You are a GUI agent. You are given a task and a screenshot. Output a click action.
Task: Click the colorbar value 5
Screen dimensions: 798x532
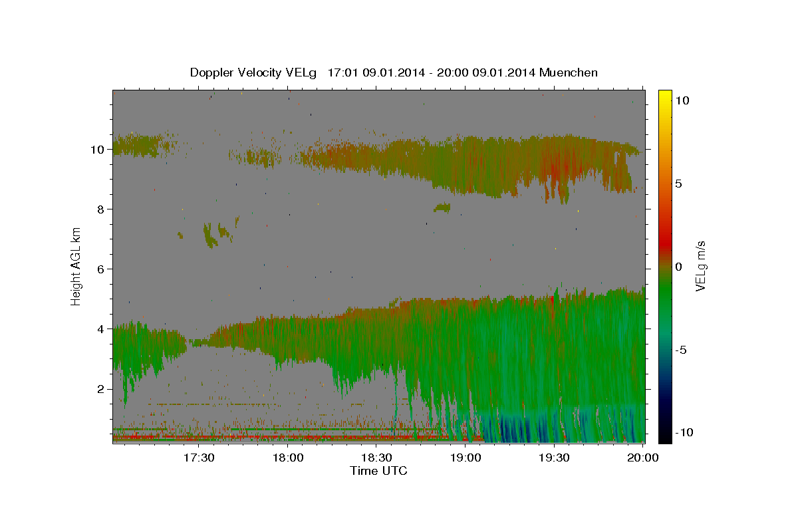678,184
